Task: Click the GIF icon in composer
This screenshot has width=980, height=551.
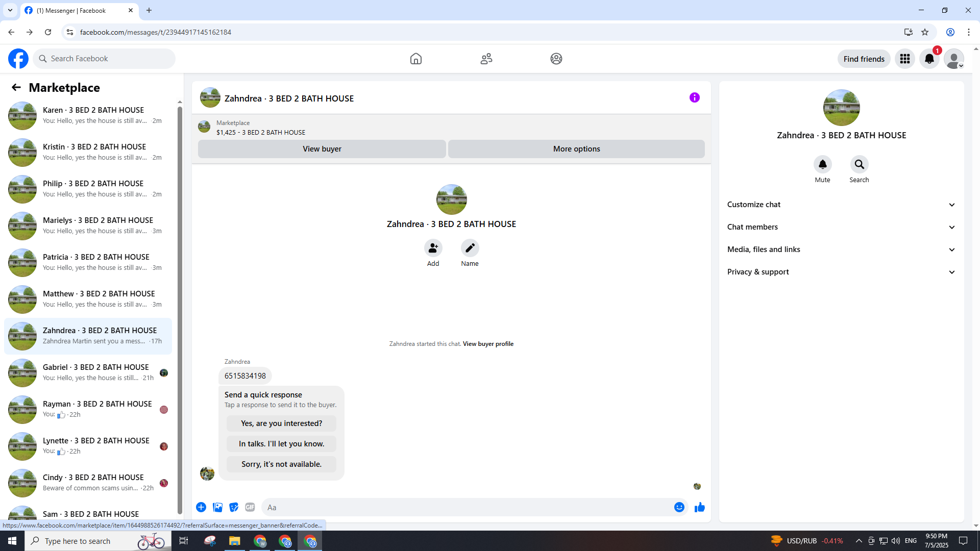Action: pyautogui.click(x=250, y=507)
